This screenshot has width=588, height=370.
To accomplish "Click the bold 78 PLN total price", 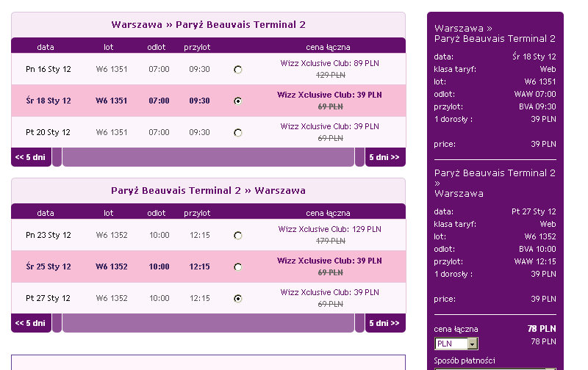I will [x=542, y=329].
